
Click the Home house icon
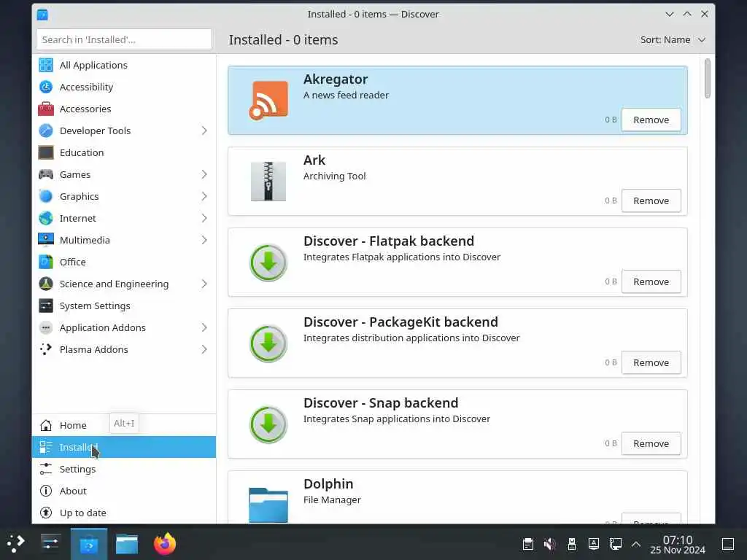46,425
